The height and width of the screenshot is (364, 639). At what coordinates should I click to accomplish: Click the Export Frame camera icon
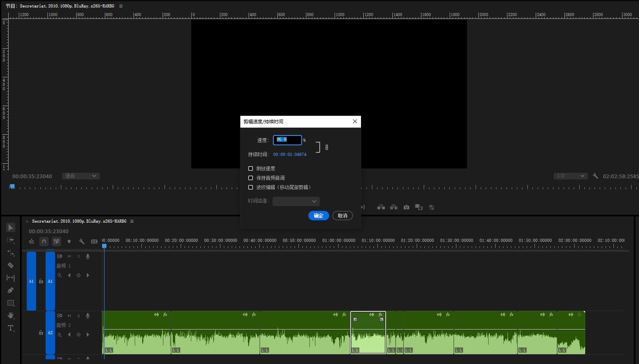(x=406, y=207)
